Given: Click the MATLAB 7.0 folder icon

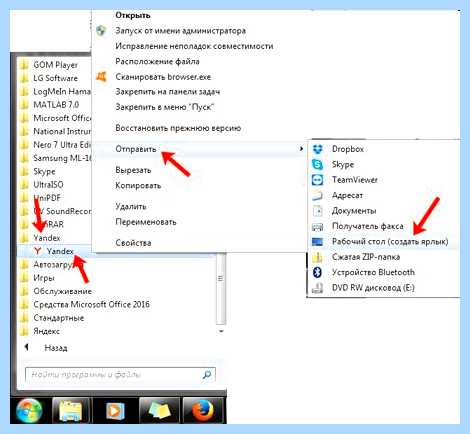Looking at the screenshot, I should [24, 105].
